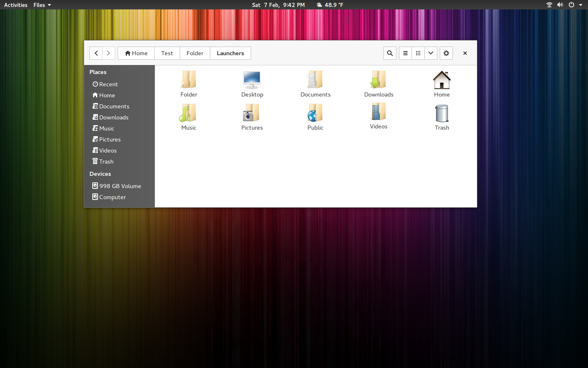This screenshot has width=588, height=368.
Task: Close the Files window
Action: coord(465,53)
